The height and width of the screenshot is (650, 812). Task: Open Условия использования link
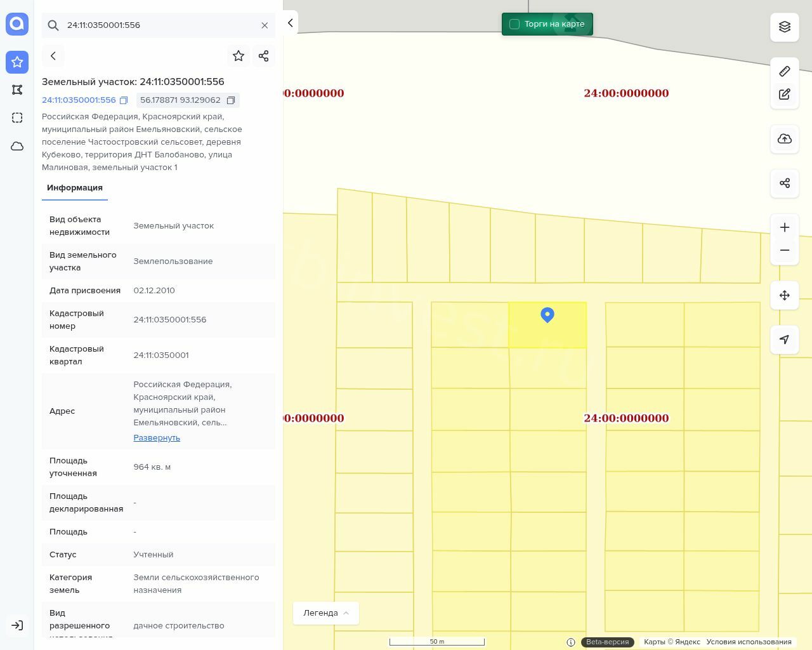(x=749, y=642)
